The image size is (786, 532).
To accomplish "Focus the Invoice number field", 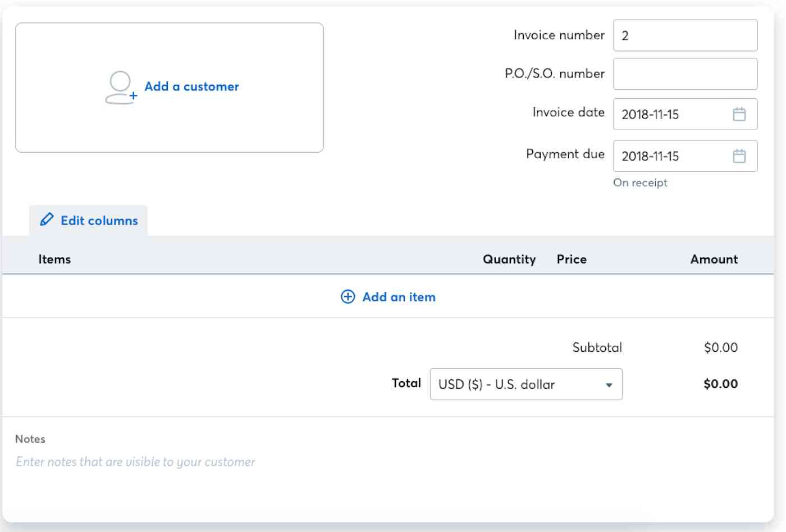I will (685, 35).
